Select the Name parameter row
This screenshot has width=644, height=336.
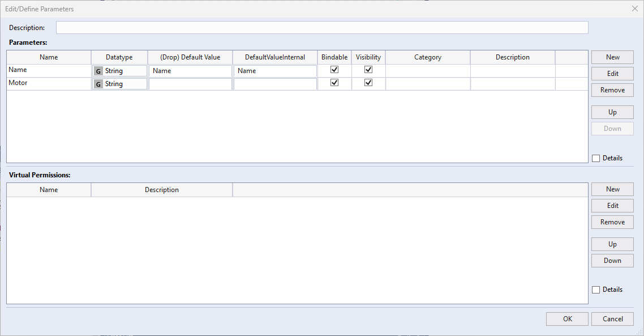49,70
